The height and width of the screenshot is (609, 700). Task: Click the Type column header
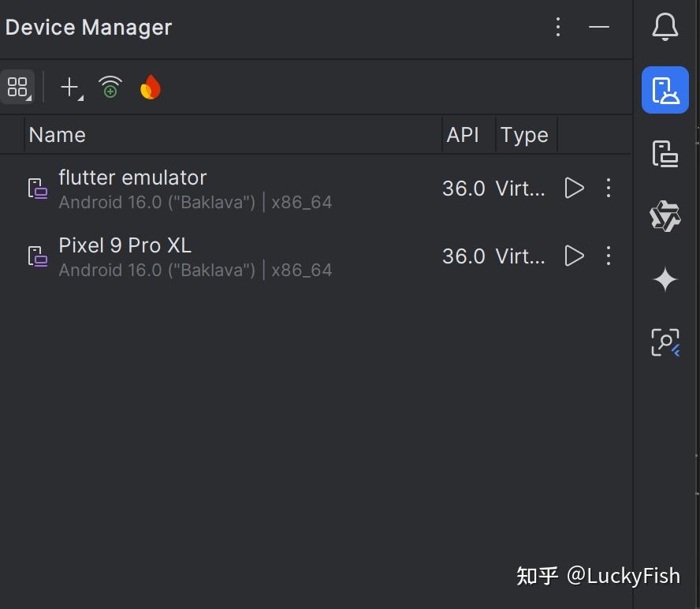tap(524, 135)
